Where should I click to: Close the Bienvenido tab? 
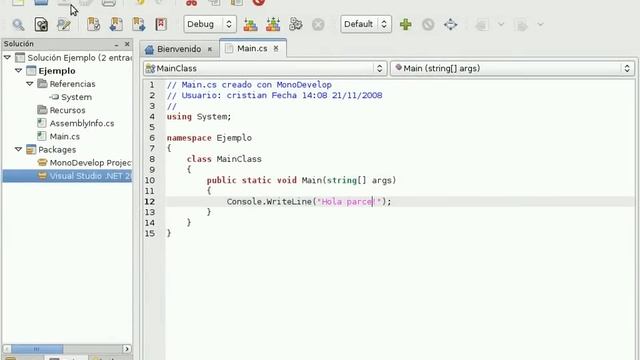(x=210, y=49)
